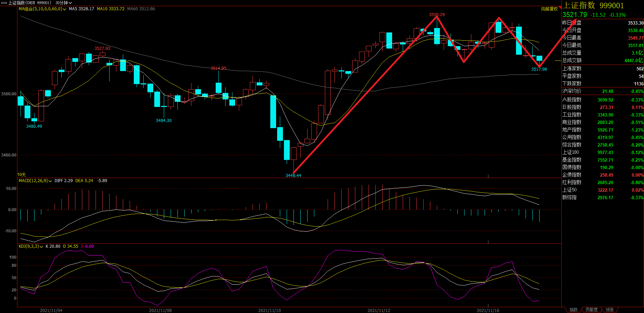This screenshot has width=644, height=313.
Task: Expand the MACD(12,26,9) parameter dropdown
Action: [x=50, y=181]
